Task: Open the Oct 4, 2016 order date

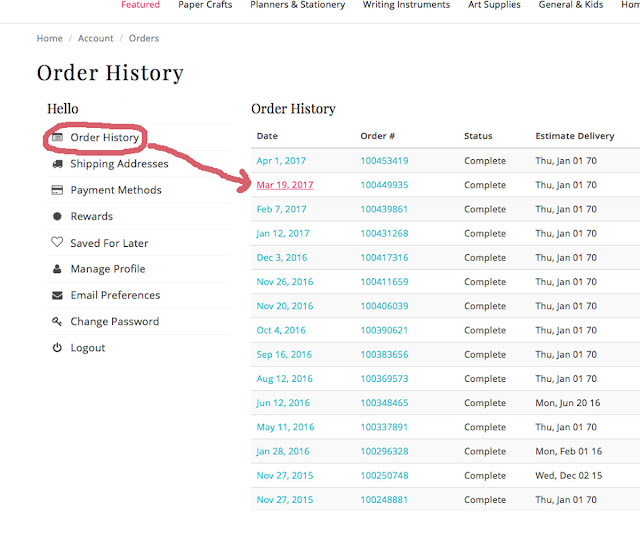Action: pos(281,330)
